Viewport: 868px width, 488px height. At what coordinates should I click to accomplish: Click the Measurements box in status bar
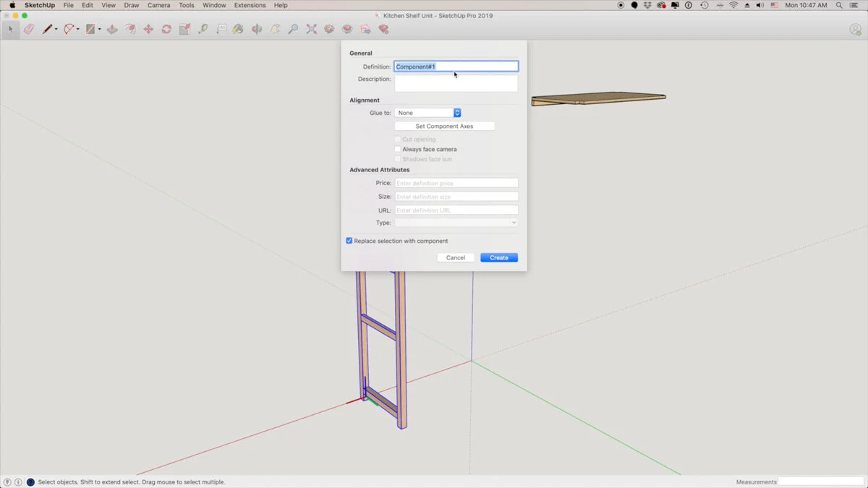click(x=821, y=481)
